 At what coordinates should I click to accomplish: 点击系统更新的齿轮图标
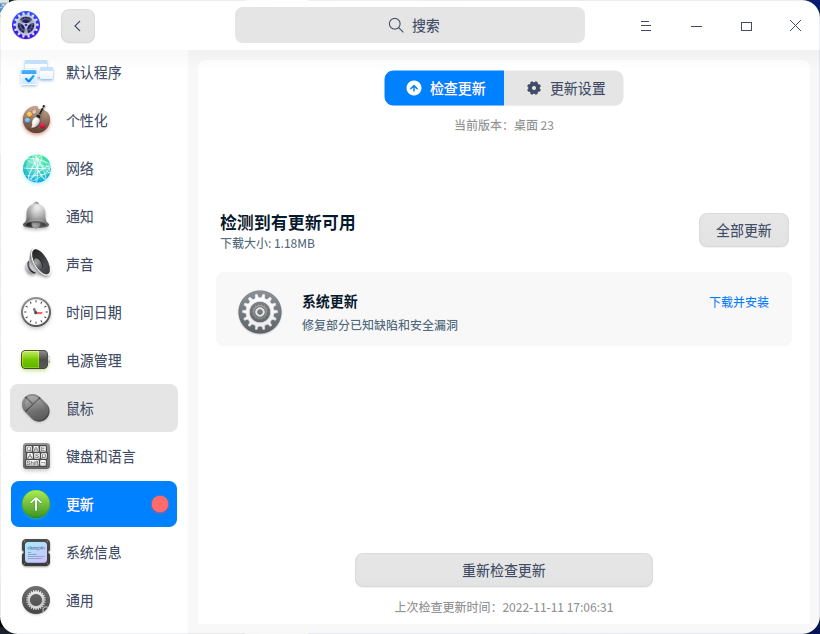click(x=260, y=311)
